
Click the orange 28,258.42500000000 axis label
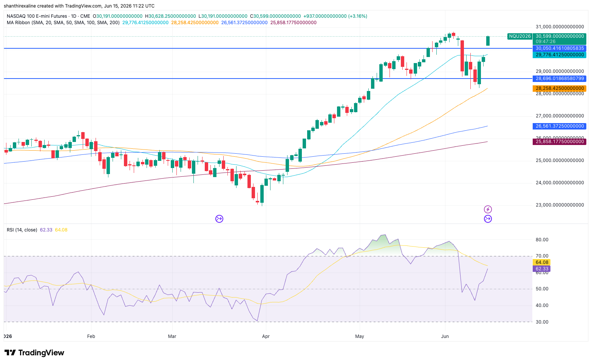click(560, 88)
